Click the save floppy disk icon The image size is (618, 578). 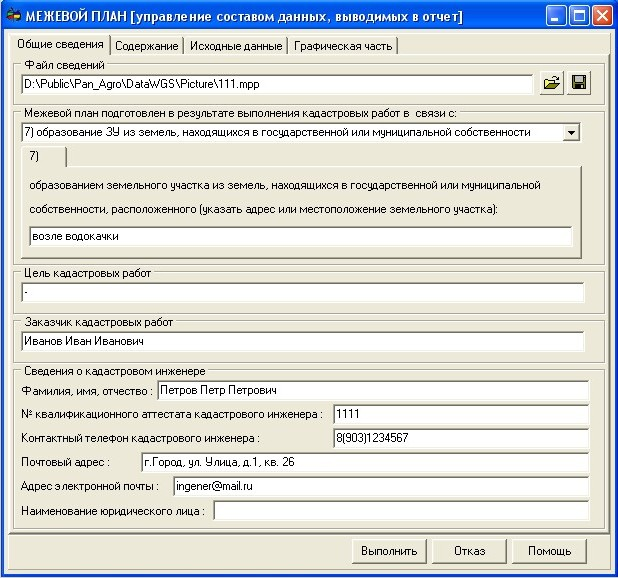point(578,84)
